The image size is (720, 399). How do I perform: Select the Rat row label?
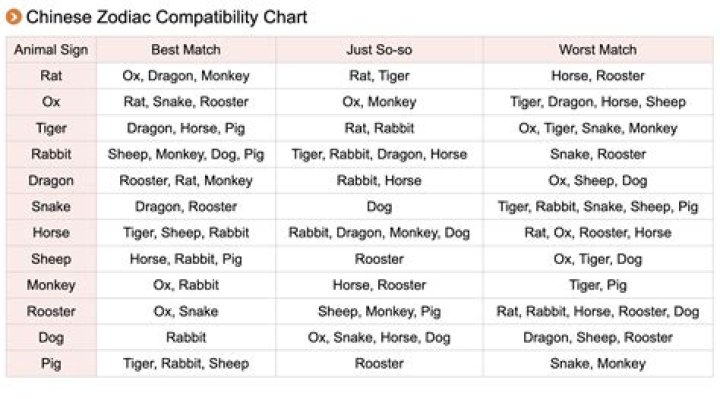click(x=51, y=76)
